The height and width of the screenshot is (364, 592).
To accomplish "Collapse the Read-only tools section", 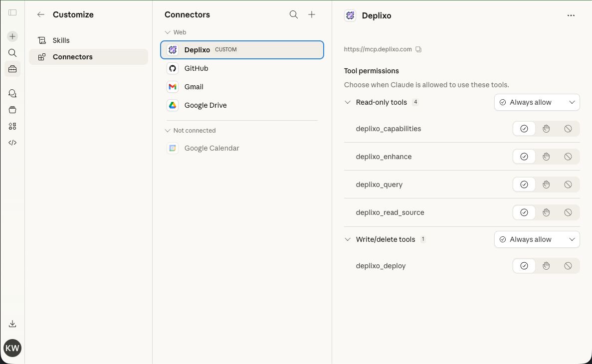I will [348, 102].
